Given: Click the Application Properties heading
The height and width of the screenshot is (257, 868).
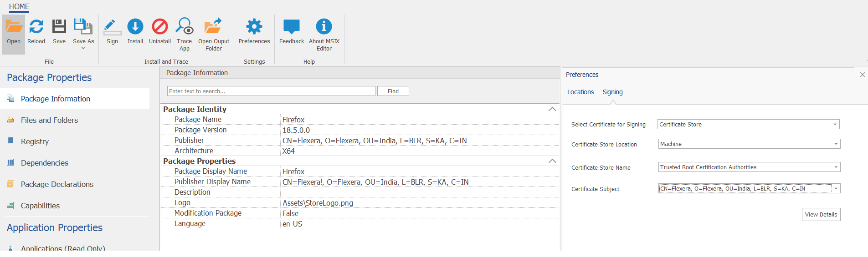Looking at the screenshot, I should coord(55,227).
